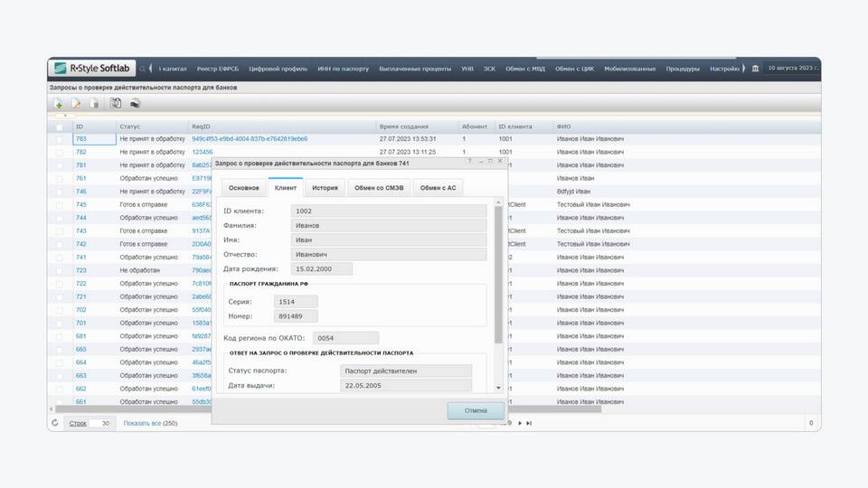Screen dimensions: 868x488
Task: Click the edit request toolbar icon
Action: click(x=76, y=104)
